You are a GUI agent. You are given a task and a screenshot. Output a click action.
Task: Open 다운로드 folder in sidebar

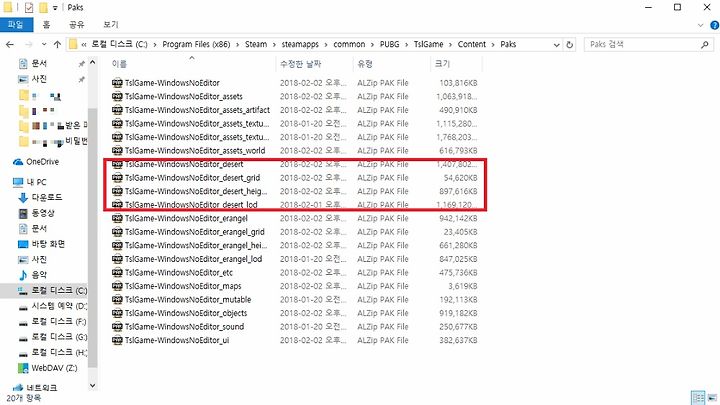40,197
